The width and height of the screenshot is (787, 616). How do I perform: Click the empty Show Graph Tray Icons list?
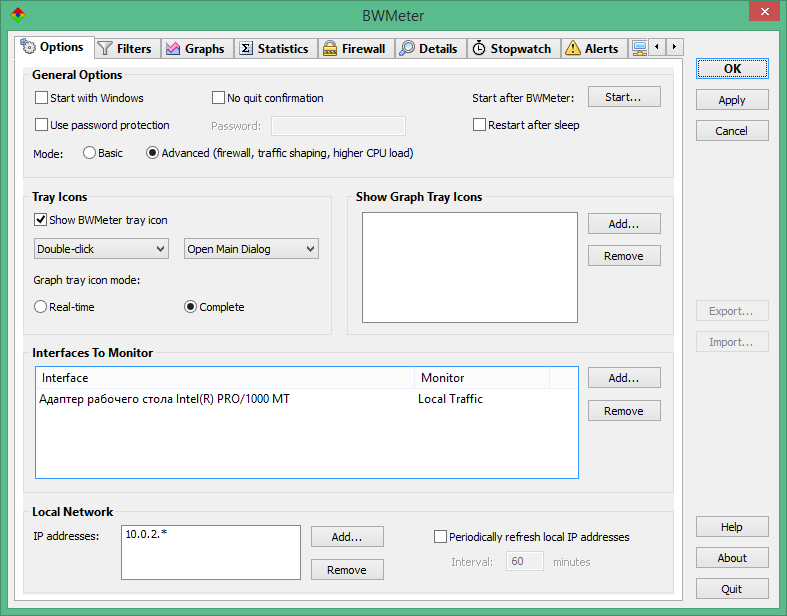click(470, 268)
